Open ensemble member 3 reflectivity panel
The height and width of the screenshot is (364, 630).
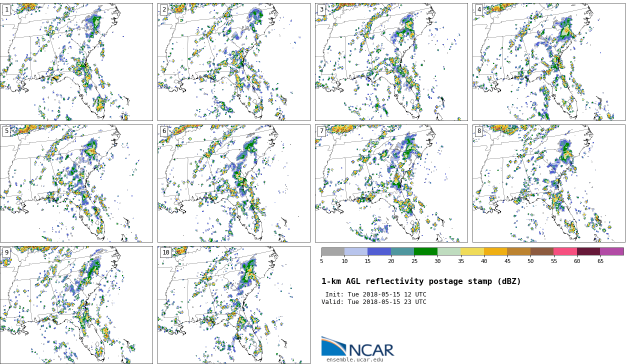(391, 62)
